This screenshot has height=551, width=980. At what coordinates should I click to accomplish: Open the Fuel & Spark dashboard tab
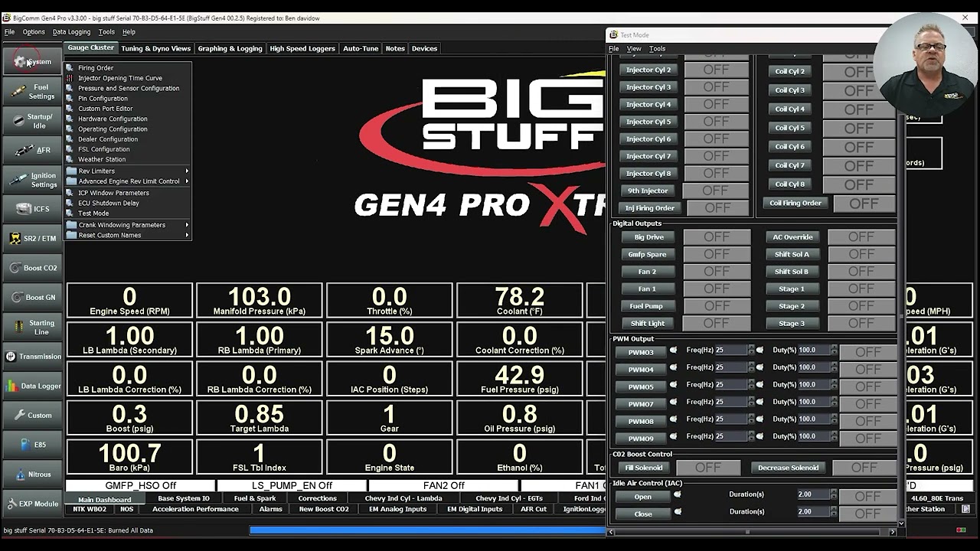click(255, 499)
